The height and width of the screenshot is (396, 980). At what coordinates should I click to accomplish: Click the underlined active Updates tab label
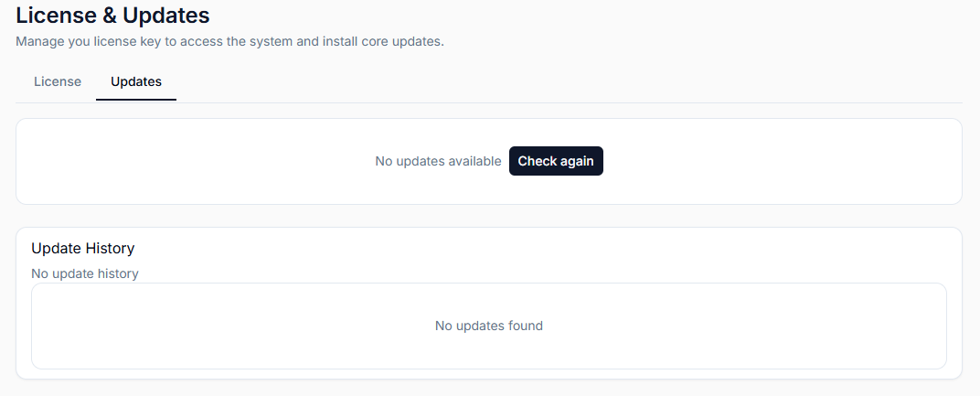(136, 82)
